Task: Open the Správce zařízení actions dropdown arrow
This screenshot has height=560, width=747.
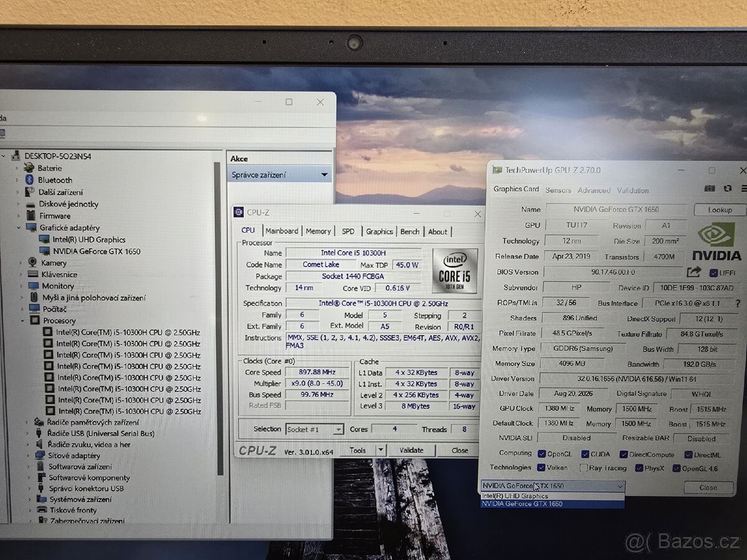Action: point(324,175)
